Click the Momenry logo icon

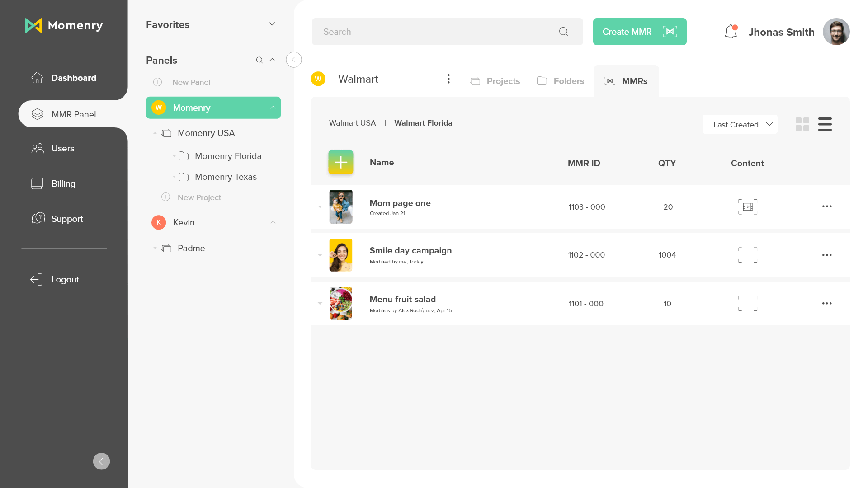coord(33,26)
